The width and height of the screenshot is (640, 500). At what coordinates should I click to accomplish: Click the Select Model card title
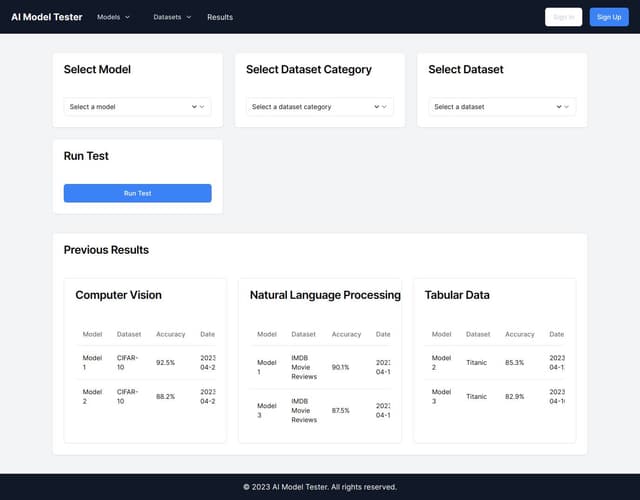[x=97, y=69]
